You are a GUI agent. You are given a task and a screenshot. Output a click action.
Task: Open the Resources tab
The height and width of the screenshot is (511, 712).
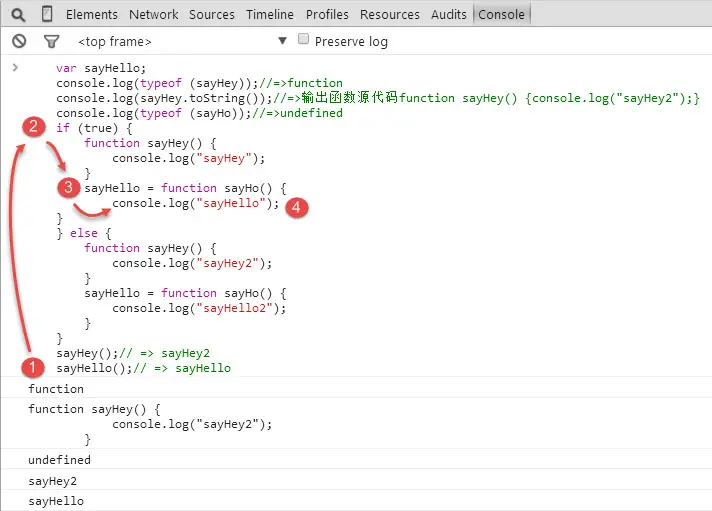coord(390,15)
